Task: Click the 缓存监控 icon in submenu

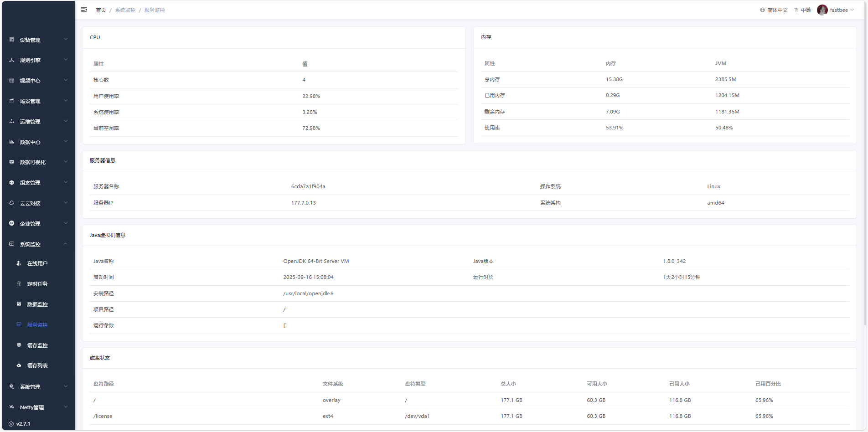Action: click(x=19, y=345)
